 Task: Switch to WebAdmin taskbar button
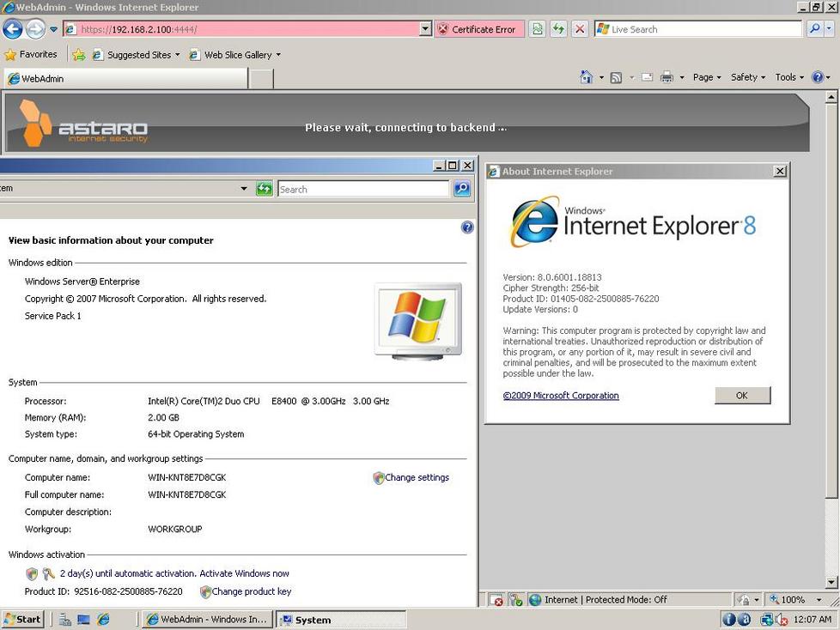pos(207,620)
